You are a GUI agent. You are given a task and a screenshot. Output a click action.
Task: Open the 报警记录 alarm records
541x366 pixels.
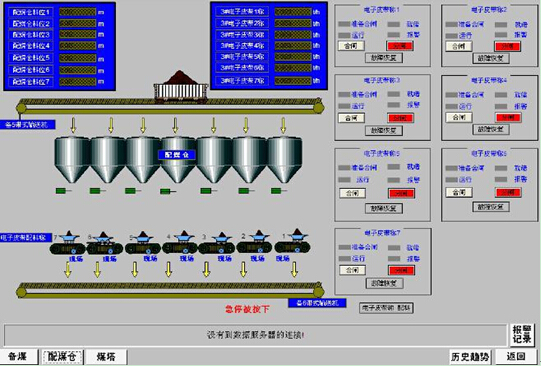click(522, 334)
